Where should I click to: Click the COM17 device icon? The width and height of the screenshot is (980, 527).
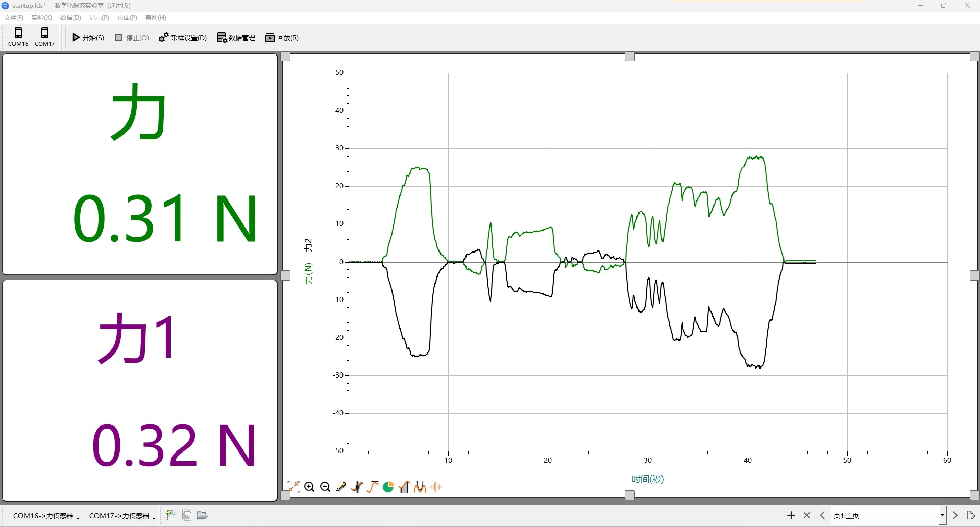pos(45,37)
